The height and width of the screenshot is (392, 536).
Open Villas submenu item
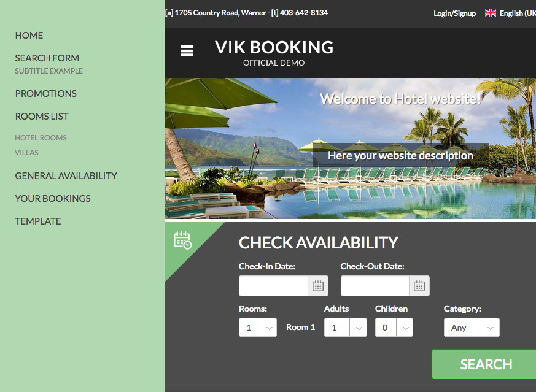point(26,153)
